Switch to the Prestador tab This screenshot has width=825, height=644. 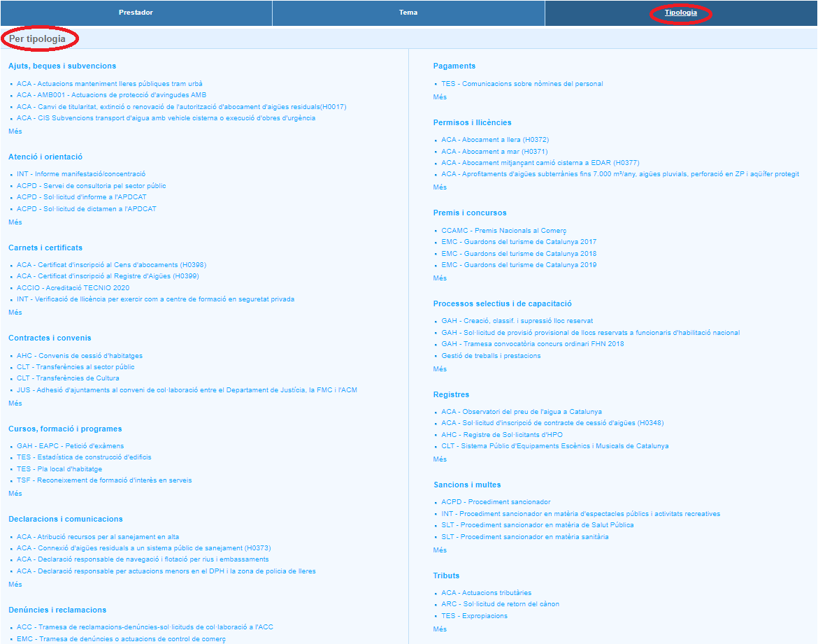coord(136,13)
